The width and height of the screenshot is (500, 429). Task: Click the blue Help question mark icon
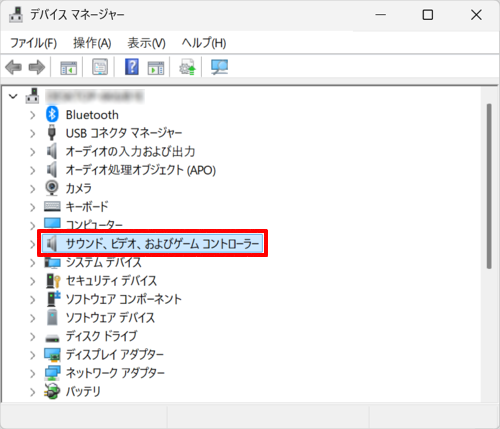tap(132, 67)
